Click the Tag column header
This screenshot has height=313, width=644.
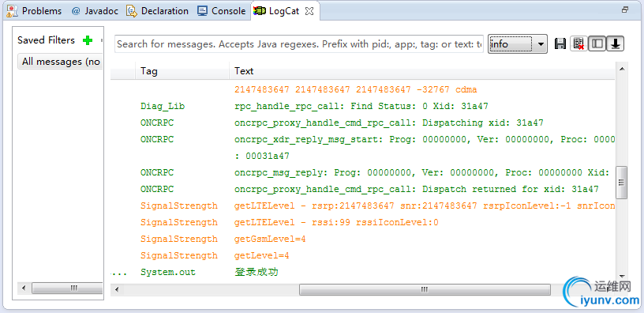182,71
